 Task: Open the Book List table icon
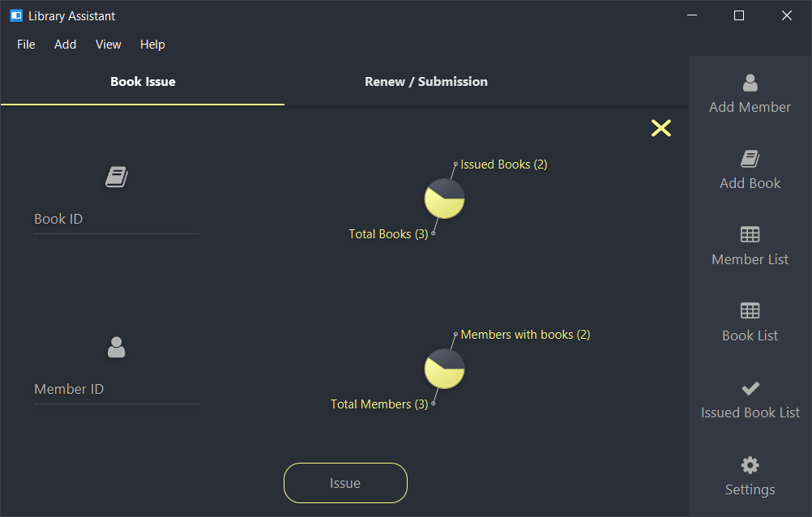pyautogui.click(x=750, y=311)
